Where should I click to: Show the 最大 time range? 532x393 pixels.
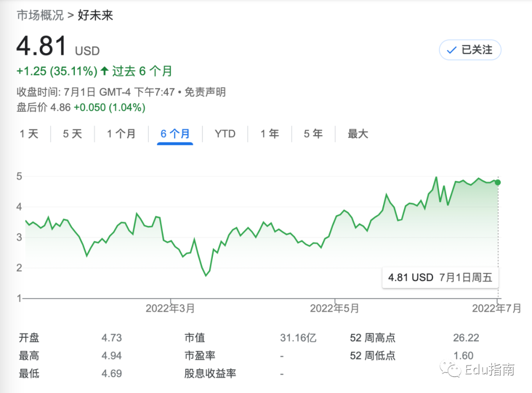click(x=358, y=134)
